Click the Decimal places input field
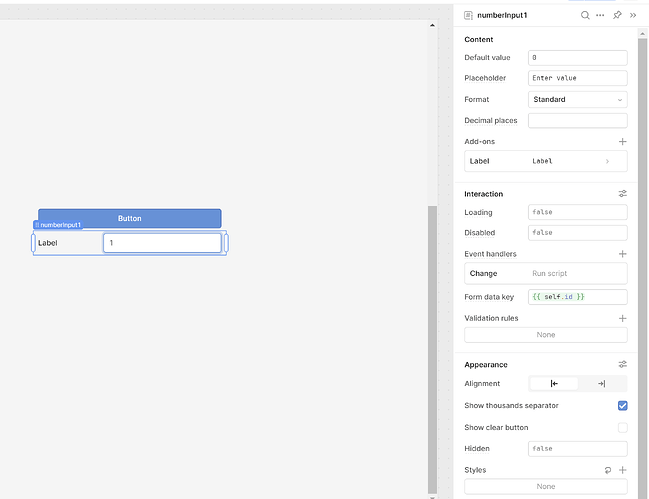This screenshot has width=649, height=499. pos(578,120)
